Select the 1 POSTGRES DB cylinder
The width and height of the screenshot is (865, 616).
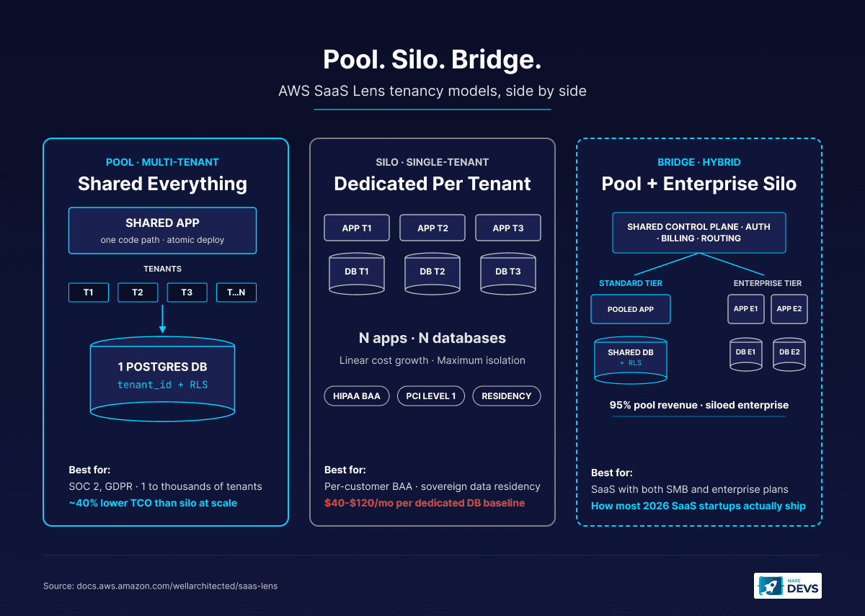(162, 380)
